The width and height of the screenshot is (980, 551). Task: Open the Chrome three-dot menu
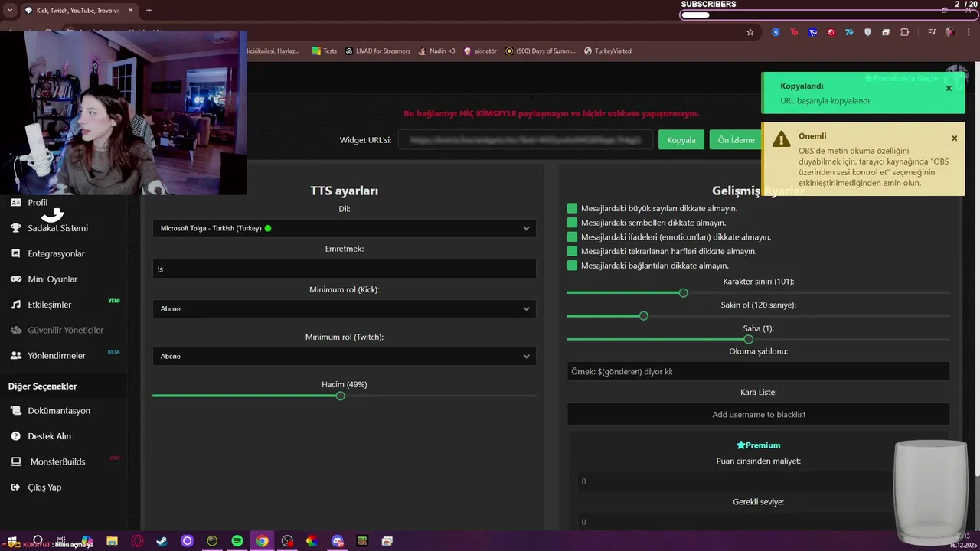click(x=969, y=32)
